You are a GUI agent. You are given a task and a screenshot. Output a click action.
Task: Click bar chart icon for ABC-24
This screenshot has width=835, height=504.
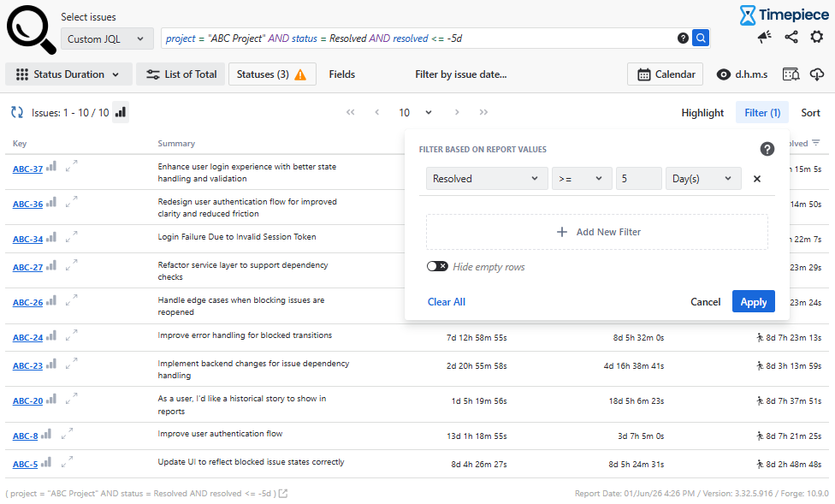tap(51, 335)
